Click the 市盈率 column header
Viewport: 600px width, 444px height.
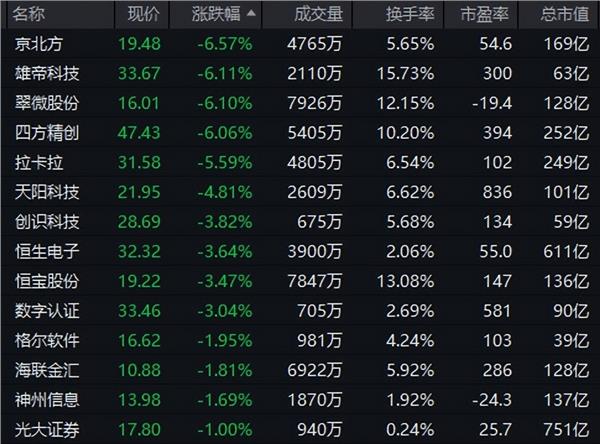click(485, 14)
